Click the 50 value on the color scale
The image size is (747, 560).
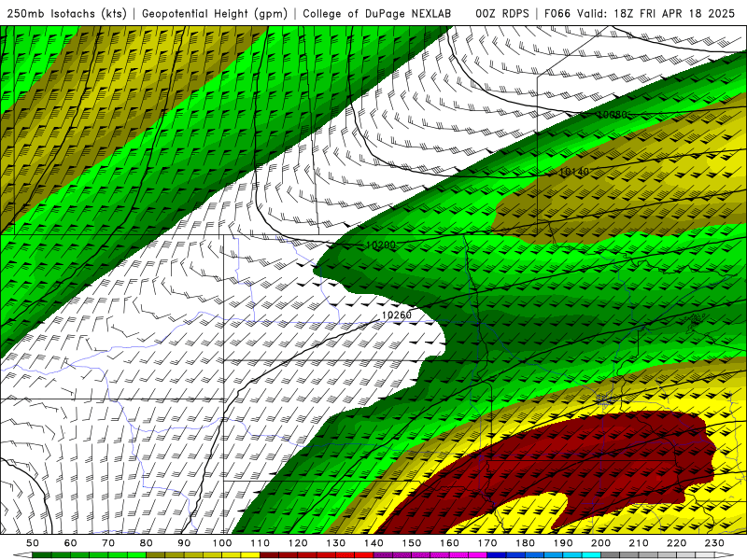pos(33,543)
